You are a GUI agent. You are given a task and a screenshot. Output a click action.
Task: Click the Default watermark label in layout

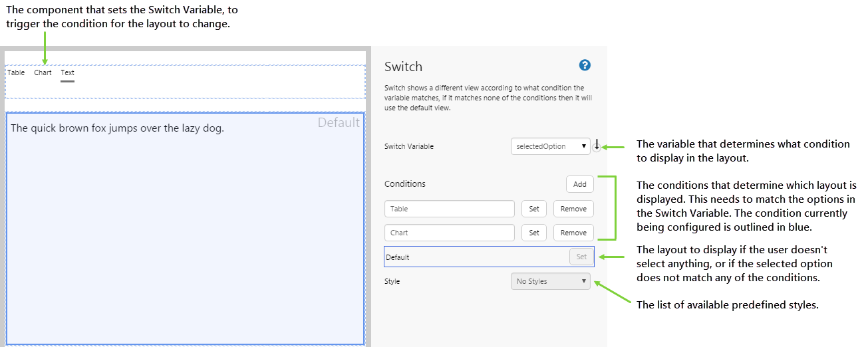pyautogui.click(x=338, y=122)
